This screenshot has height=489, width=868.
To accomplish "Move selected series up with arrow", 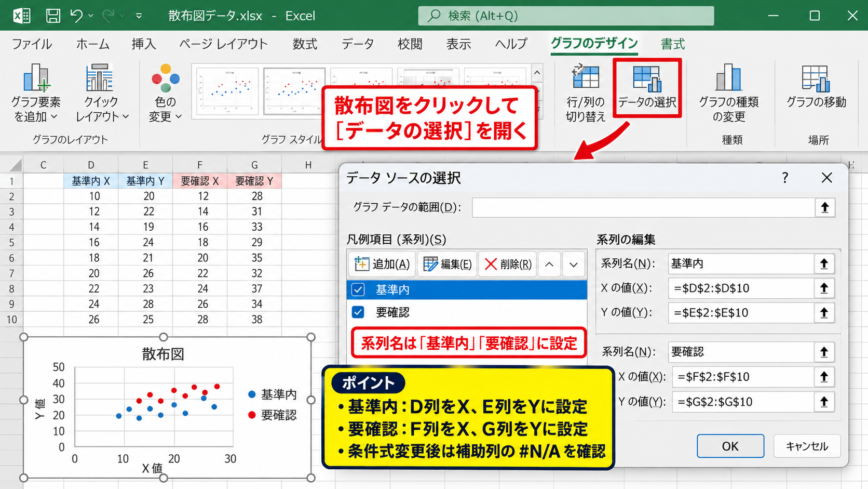I will pos(549,265).
